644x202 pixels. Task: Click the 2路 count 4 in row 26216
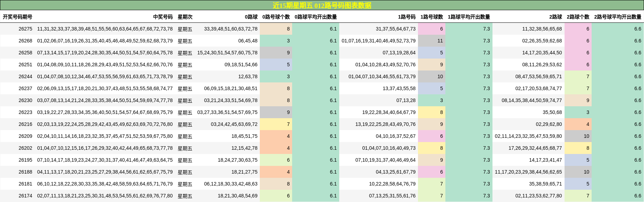click(x=578, y=124)
